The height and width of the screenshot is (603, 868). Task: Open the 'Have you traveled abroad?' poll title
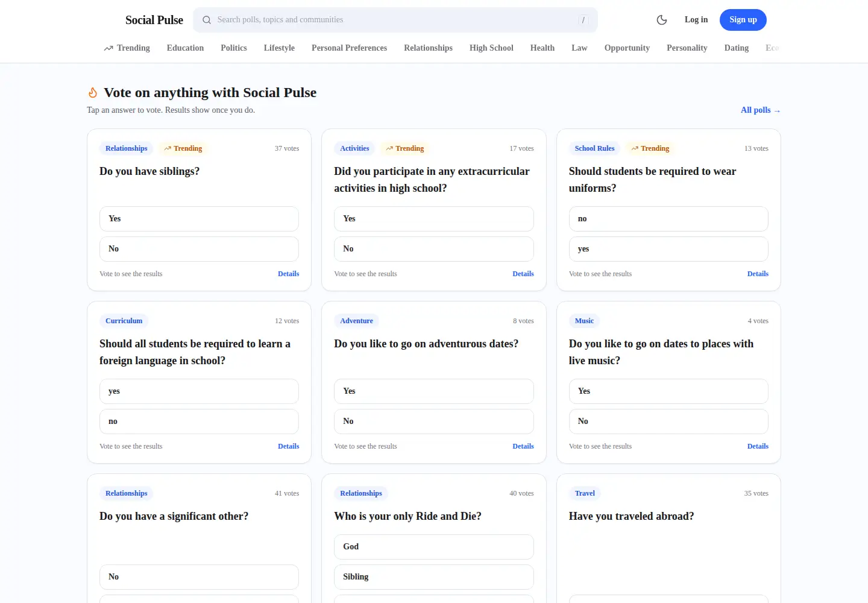(631, 516)
